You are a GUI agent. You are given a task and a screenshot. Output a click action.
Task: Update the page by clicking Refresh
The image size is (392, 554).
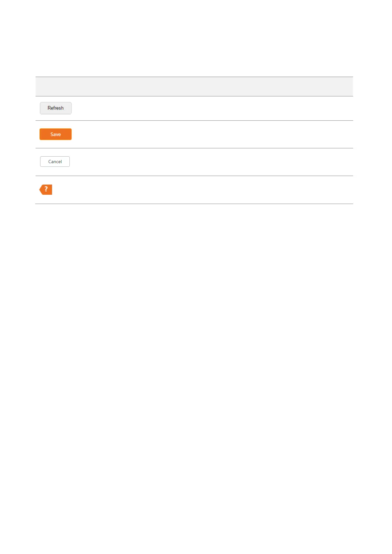tap(56, 108)
